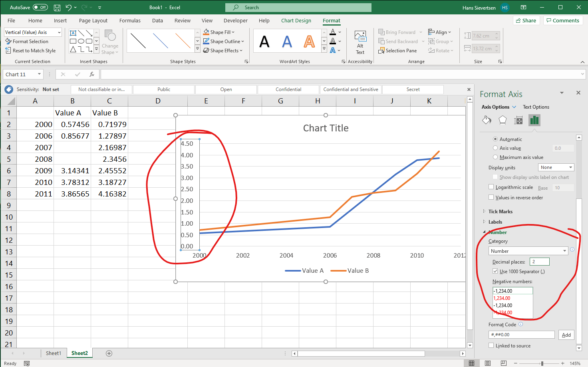Click the Add button for the format code
This screenshot has width=588, height=367.
tap(566, 335)
